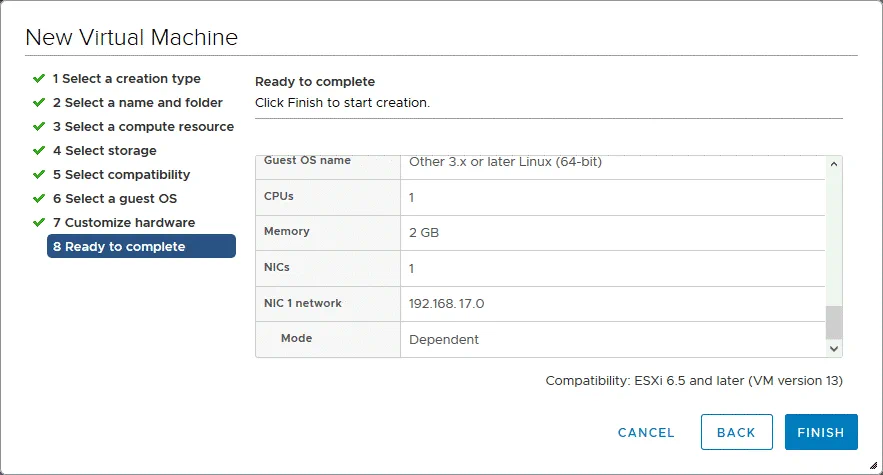Click the scroll down arrow in summary table
This screenshot has height=475, width=883.
tap(834, 348)
